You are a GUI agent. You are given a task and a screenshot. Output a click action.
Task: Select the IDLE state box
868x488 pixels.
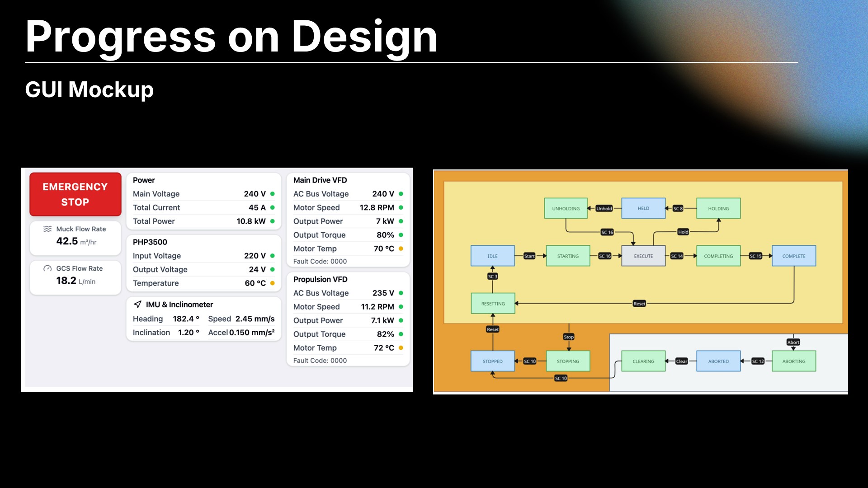(x=492, y=256)
